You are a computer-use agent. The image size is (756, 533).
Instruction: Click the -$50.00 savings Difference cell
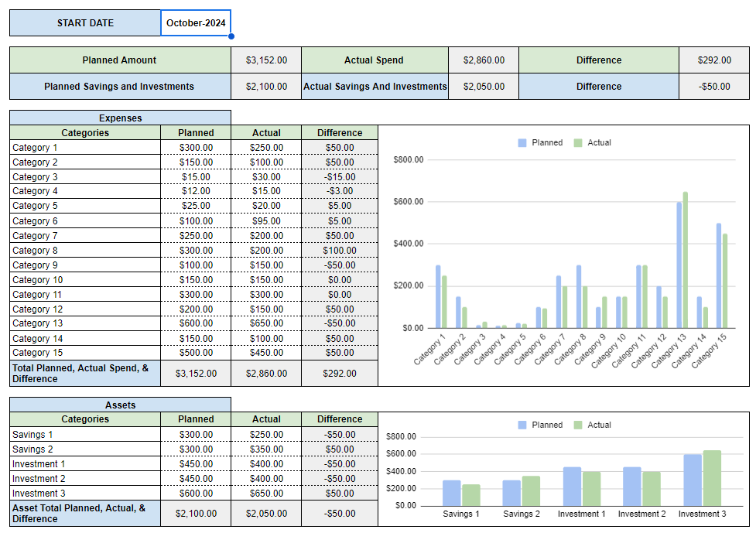click(x=714, y=86)
